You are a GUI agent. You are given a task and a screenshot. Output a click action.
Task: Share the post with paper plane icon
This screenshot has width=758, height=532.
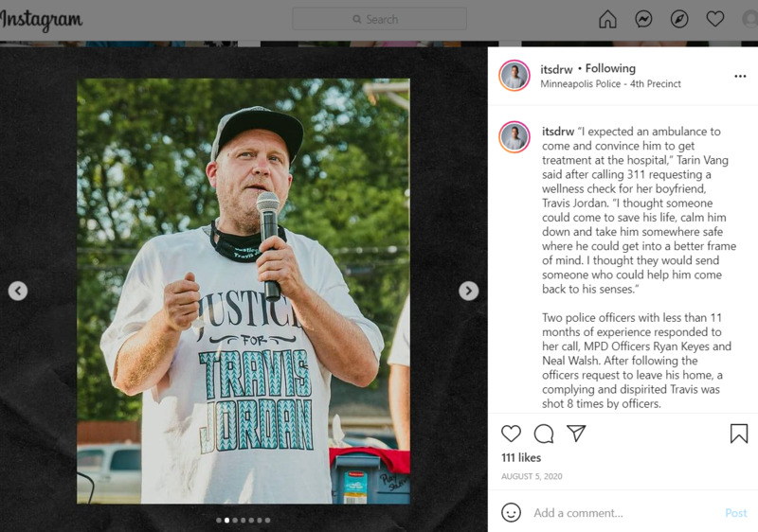576,433
